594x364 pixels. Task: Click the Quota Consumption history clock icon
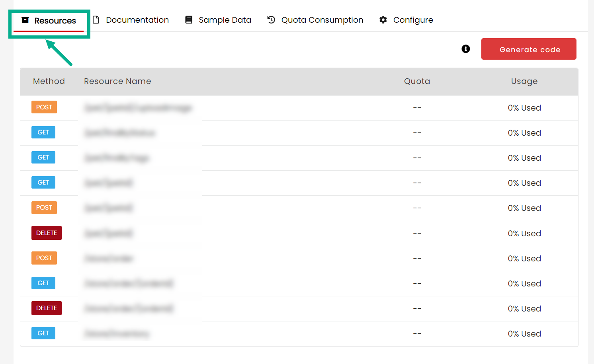click(271, 20)
